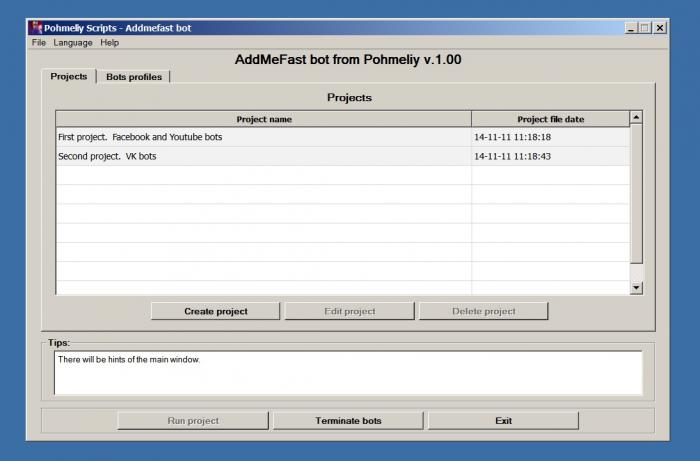Click the Edit project button
The image size is (700, 461).
(x=350, y=311)
